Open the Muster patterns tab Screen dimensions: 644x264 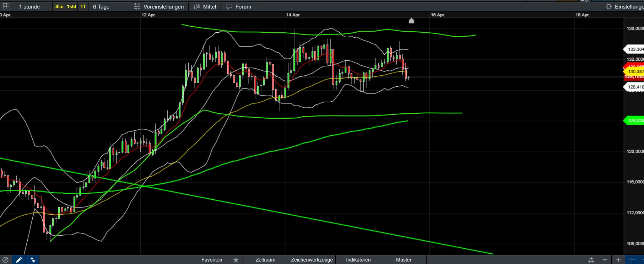pyautogui.click(x=404, y=260)
